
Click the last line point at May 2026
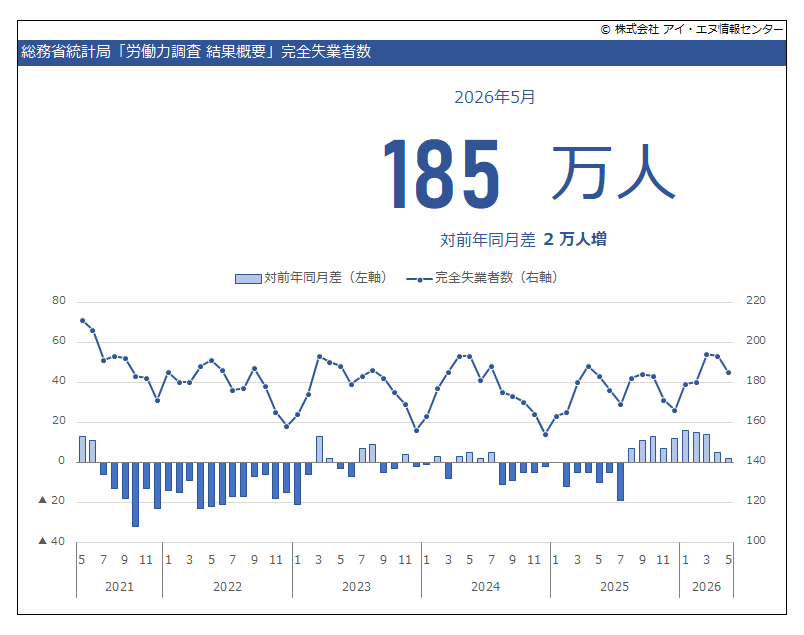(728, 373)
